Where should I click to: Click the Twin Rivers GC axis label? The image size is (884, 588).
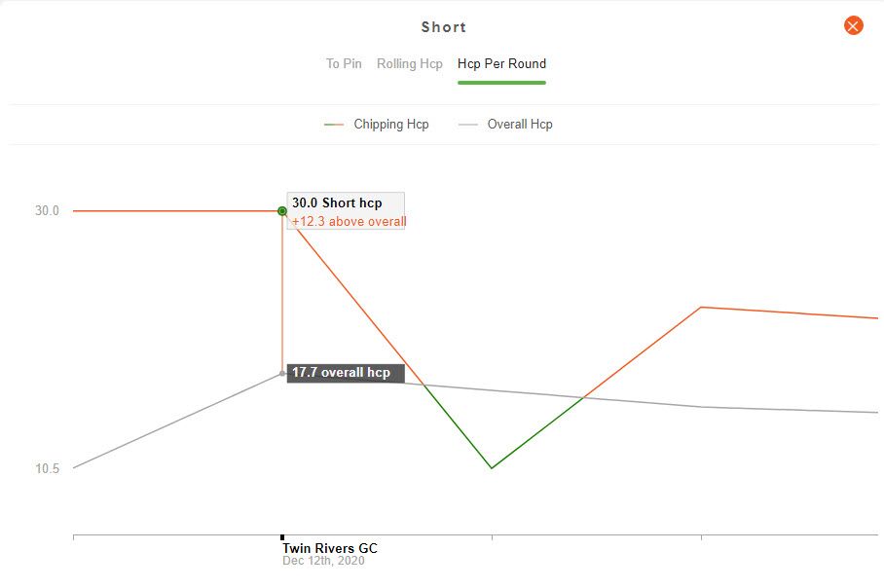(330, 548)
